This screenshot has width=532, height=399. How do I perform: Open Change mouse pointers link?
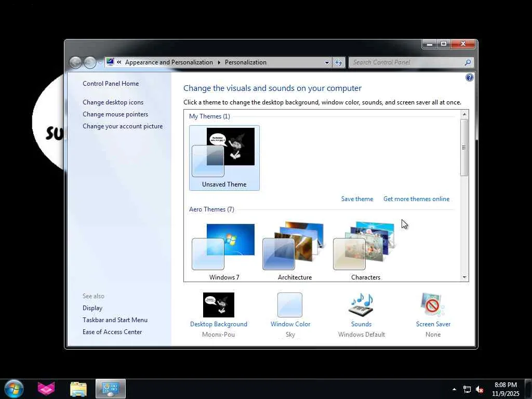(x=115, y=114)
